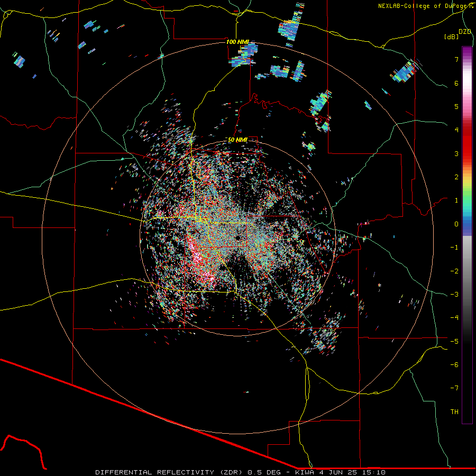
Task: Click the -4 value on the color scale
Action: 454,318
